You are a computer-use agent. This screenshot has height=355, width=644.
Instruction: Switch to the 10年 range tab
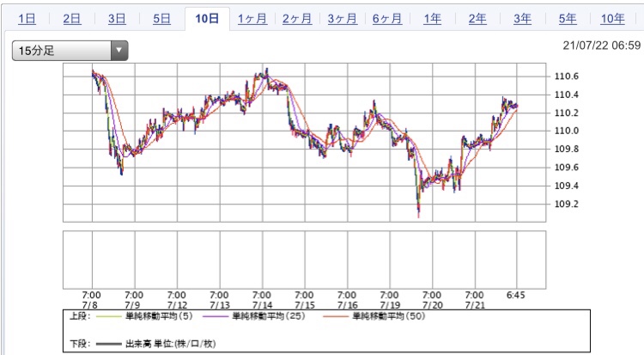tap(613, 19)
